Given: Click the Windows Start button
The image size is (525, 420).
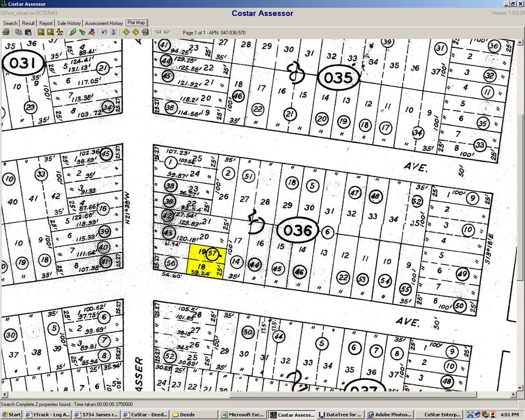Looking at the screenshot, I should [12, 414].
